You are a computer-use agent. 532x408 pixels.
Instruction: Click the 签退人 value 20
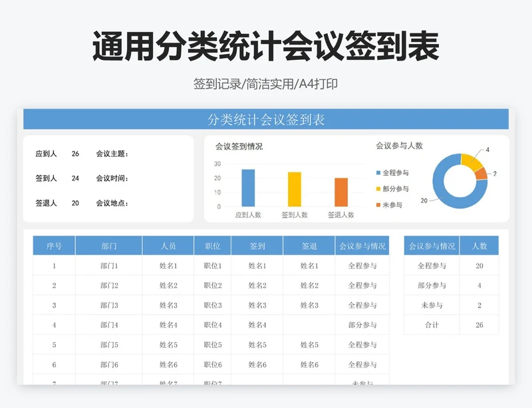coord(75,203)
